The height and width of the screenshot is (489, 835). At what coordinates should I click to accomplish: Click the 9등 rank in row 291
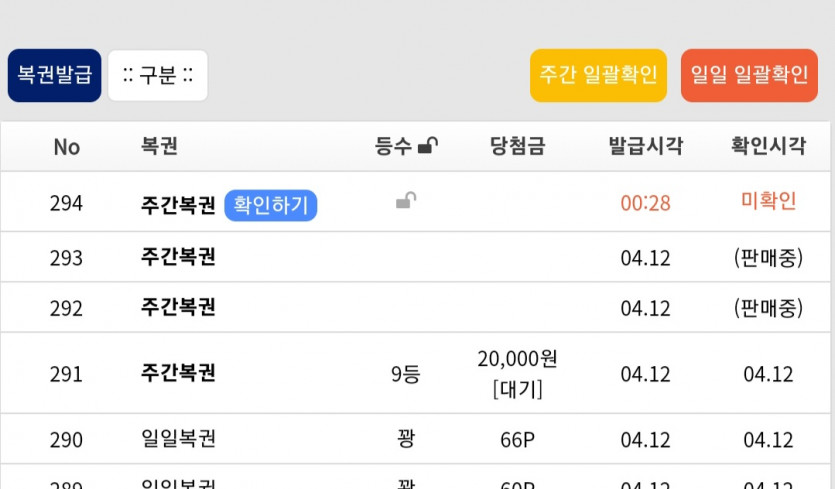[x=405, y=375]
